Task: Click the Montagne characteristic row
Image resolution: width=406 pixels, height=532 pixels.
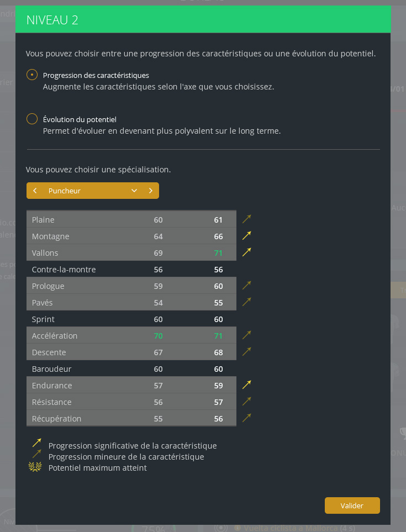Action: pyautogui.click(x=131, y=236)
